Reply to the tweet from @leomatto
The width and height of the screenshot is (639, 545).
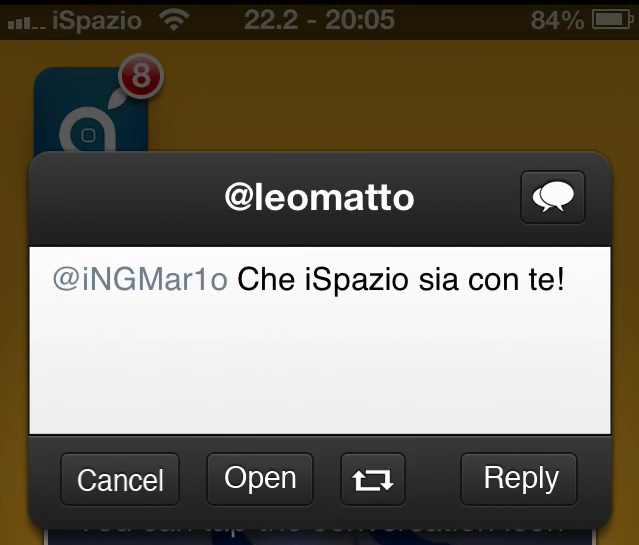point(518,478)
